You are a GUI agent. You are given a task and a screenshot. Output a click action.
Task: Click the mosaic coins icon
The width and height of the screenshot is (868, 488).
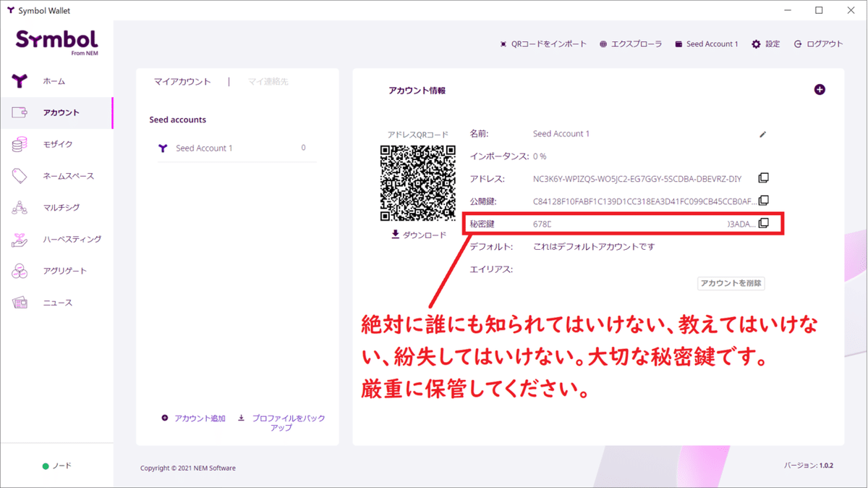point(20,144)
